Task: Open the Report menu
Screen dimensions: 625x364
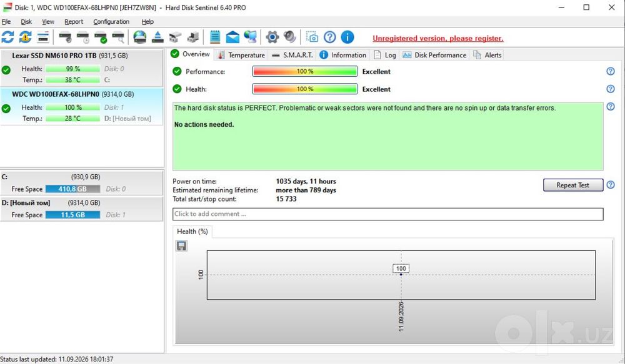Action: click(74, 21)
